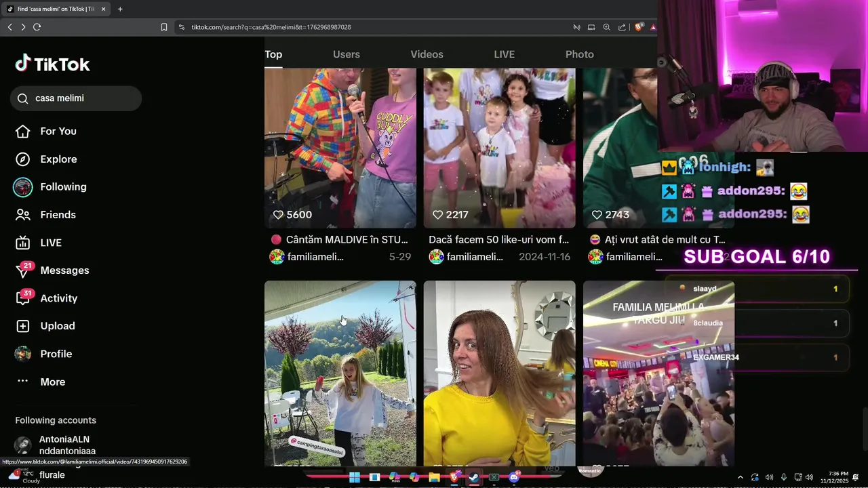Click the casa melimi search field
The image size is (868, 488).
[76, 98]
